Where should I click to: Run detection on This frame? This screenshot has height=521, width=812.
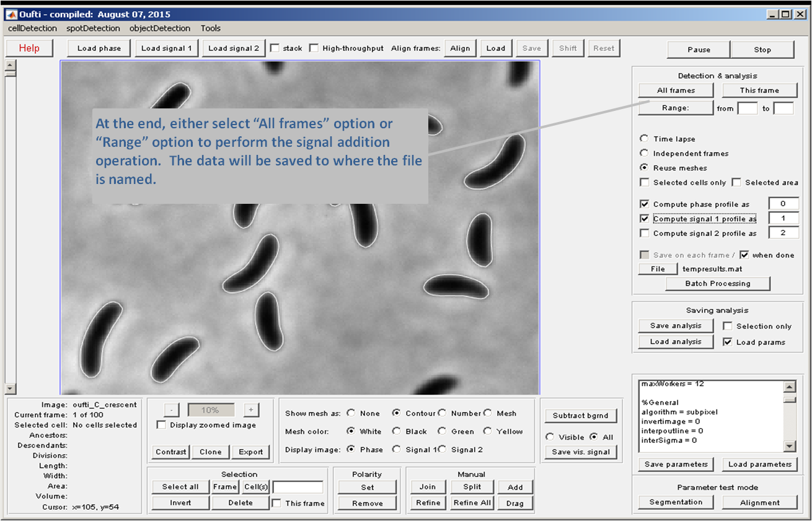[x=759, y=90]
